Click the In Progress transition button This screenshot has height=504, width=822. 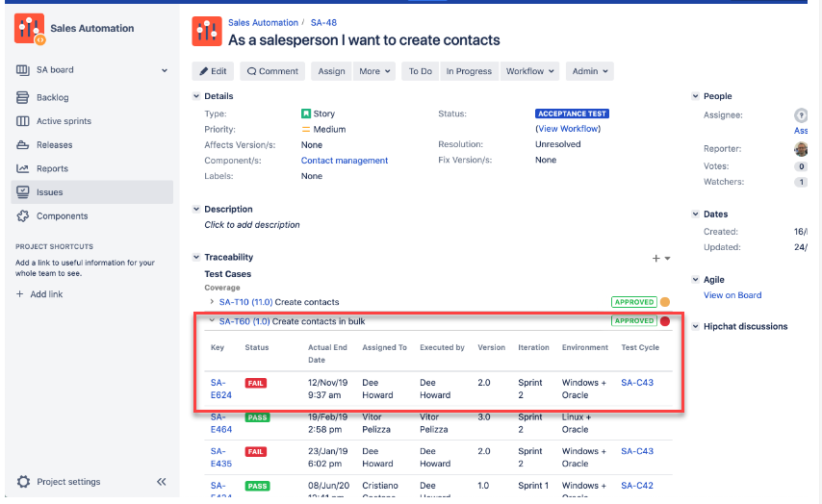(x=469, y=71)
